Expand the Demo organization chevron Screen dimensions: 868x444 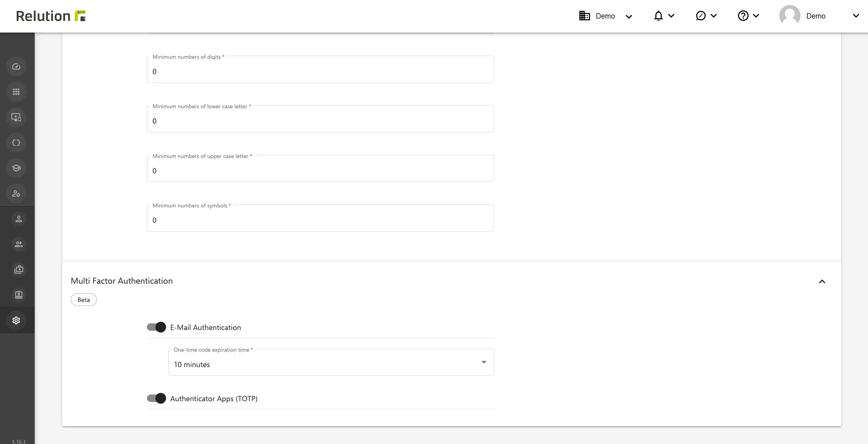[629, 16]
